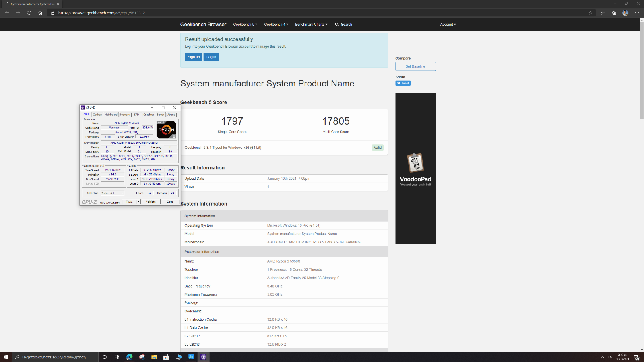This screenshot has height=362, width=644.
Task: Open a new browser tab
Action: pyautogui.click(x=66, y=4)
